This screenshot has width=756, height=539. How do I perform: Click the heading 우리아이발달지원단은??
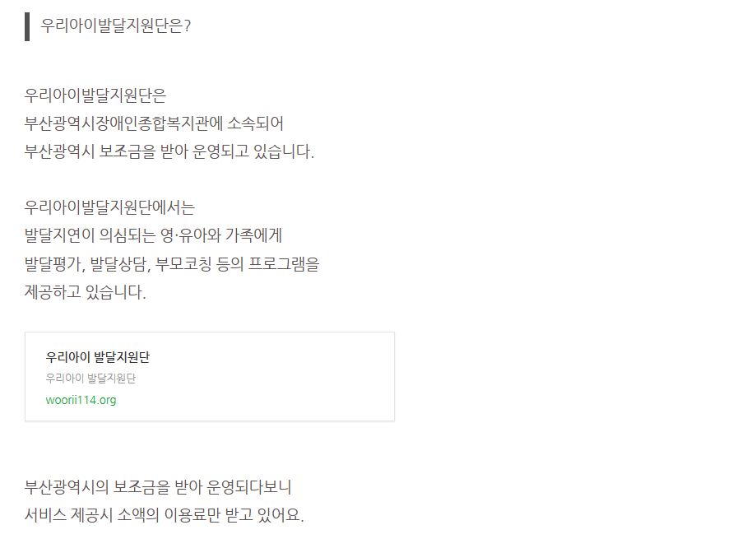pos(116,26)
